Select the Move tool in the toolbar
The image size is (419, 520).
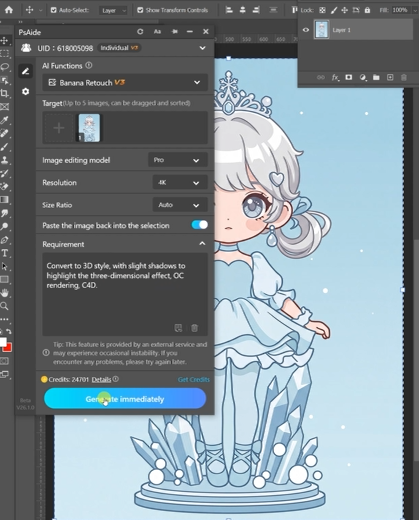point(4,41)
